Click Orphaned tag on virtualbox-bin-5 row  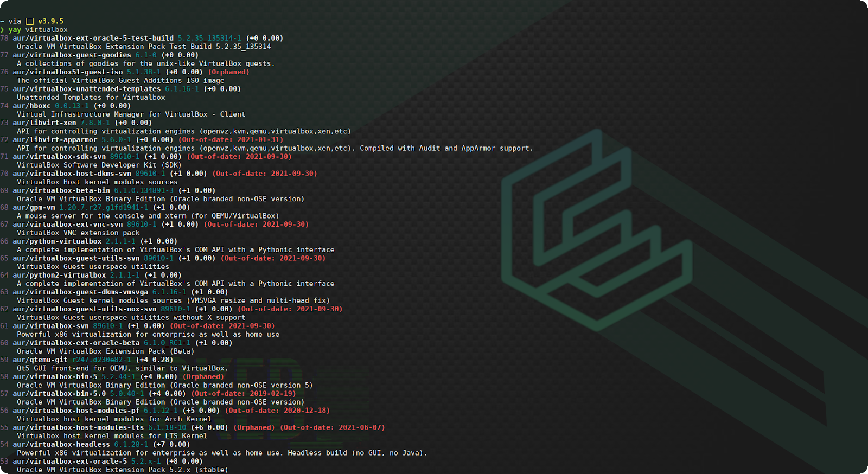click(203, 376)
